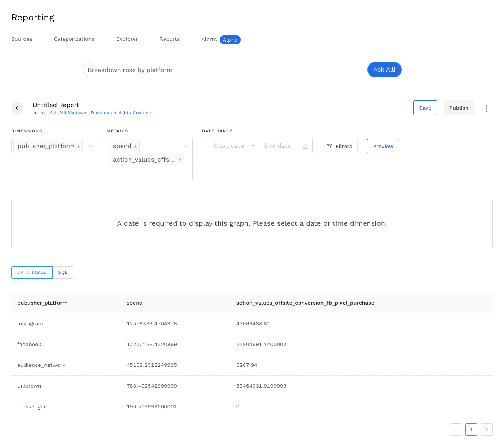Select page 1 in pagination
Screen dimensions: 504x443
[x=471, y=430]
